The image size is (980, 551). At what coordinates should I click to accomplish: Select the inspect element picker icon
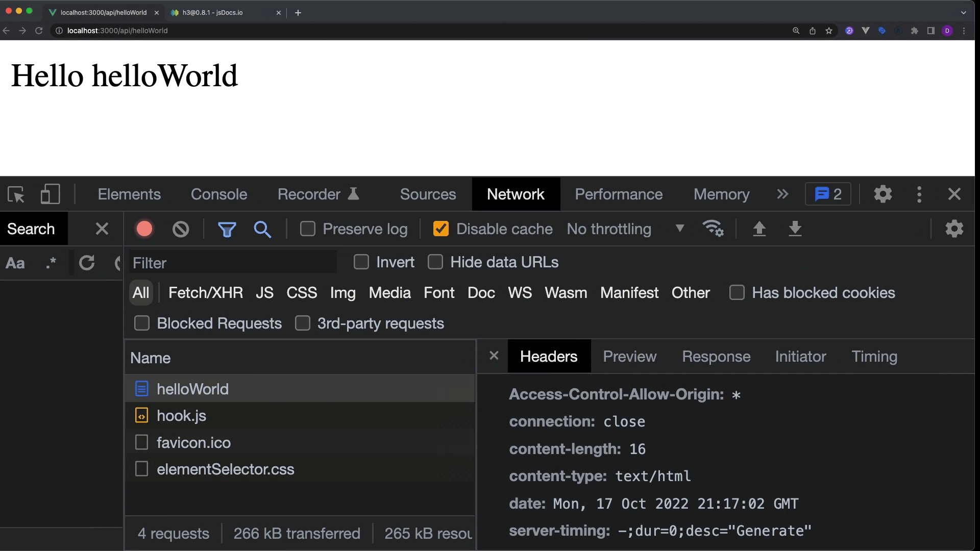pyautogui.click(x=16, y=194)
